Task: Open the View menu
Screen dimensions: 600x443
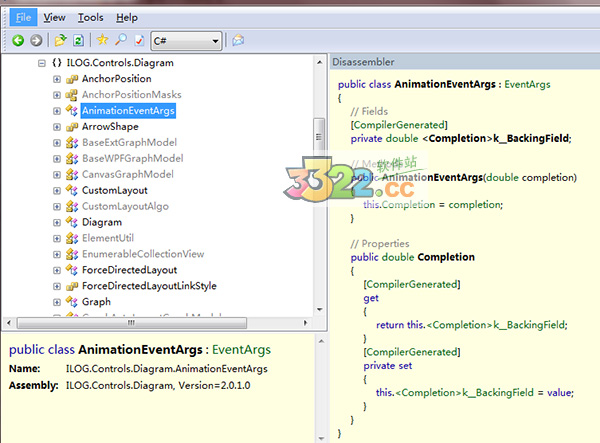Action: coord(54,18)
